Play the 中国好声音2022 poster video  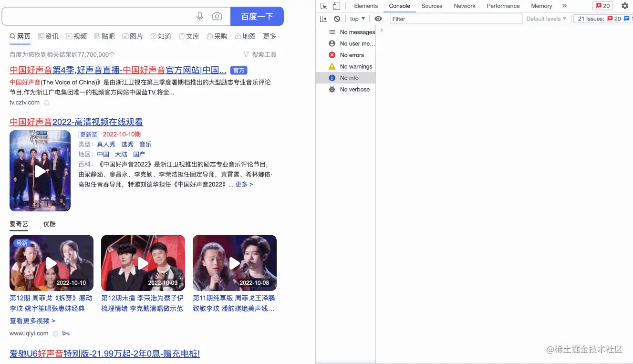40,171
